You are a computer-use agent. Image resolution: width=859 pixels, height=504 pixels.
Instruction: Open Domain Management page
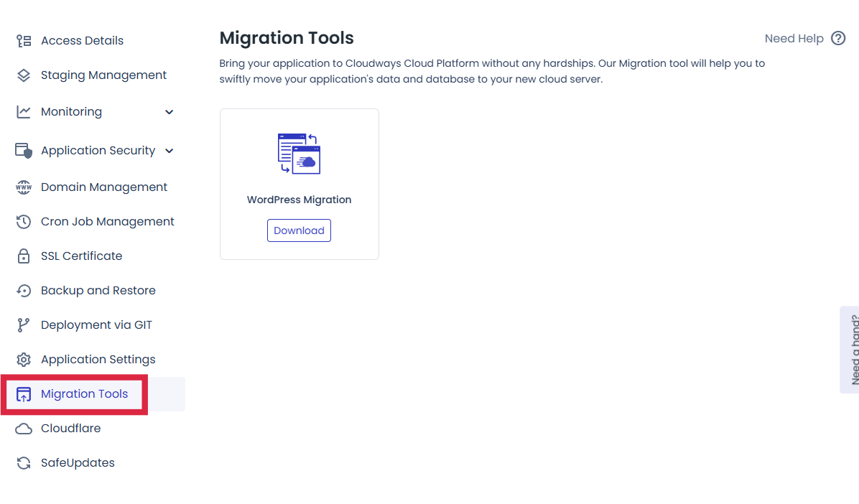[104, 187]
